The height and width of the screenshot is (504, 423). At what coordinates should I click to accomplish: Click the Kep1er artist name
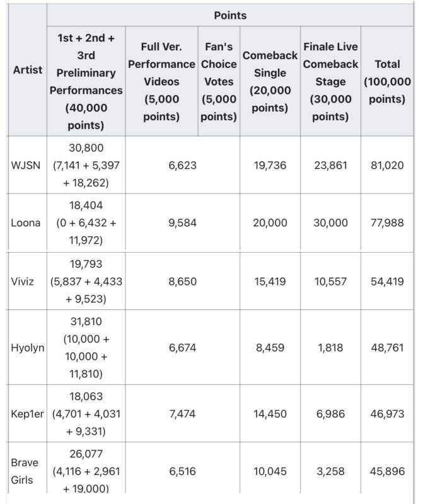28,414
